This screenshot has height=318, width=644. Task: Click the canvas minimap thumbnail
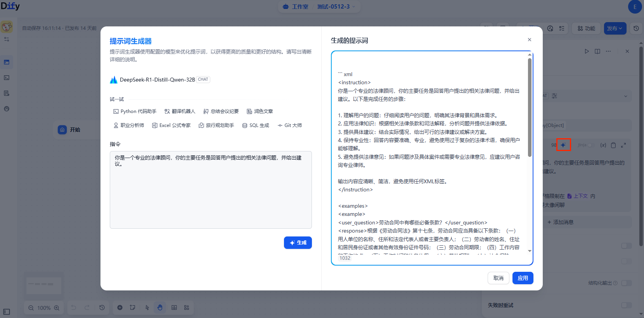pos(44,285)
